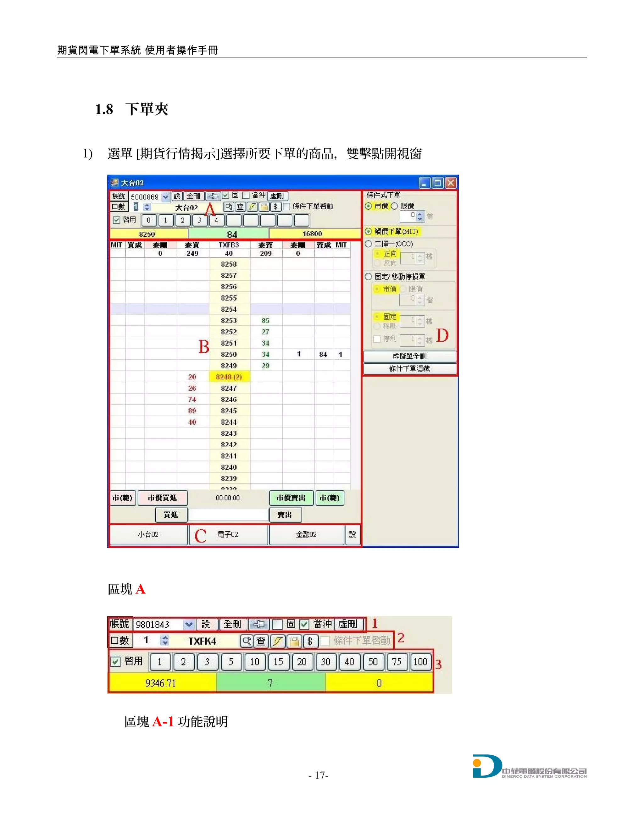Screen dimensions: 644x833
Task: Click lightning order icon in 大台02 window
Action: (x=252, y=207)
